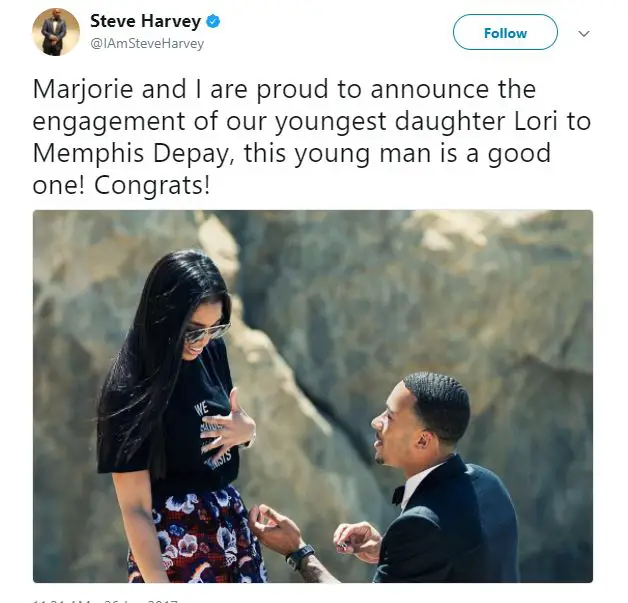The width and height of the screenshot is (628, 603).
Task: Click the blue verified badge
Action: click(x=213, y=21)
